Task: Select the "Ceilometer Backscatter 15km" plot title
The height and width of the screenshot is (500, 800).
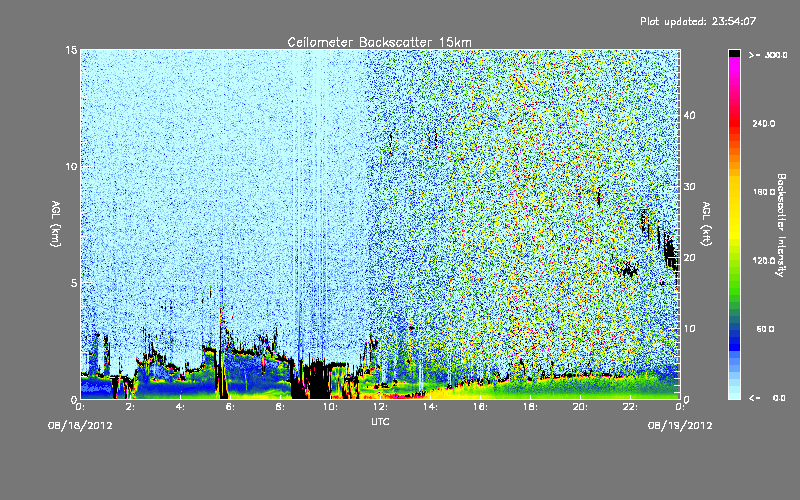Action: click(379, 42)
